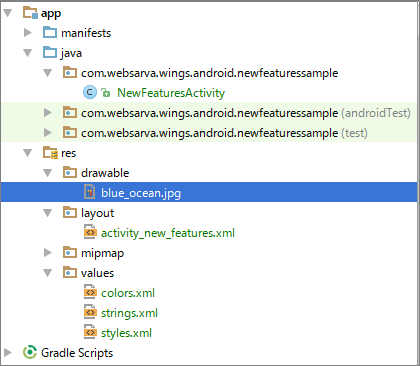Select the drawable label
Viewport: 420px width, 366px height.
[x=105, y=173]
